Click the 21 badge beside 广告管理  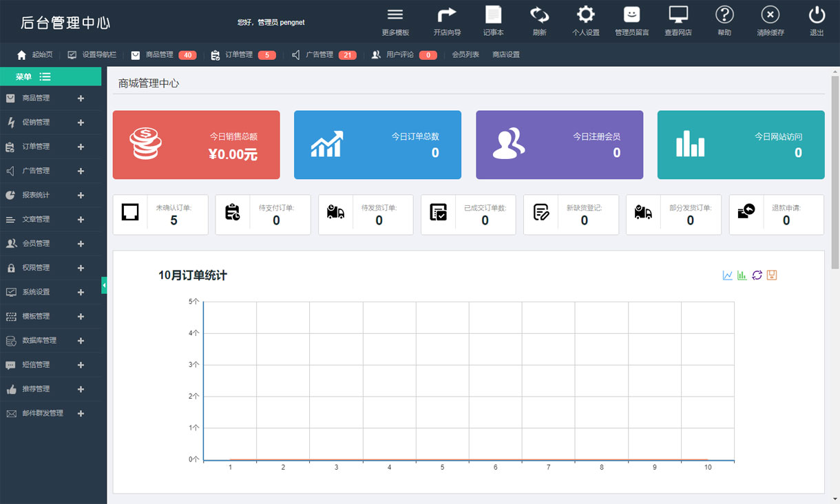point(348,55)
